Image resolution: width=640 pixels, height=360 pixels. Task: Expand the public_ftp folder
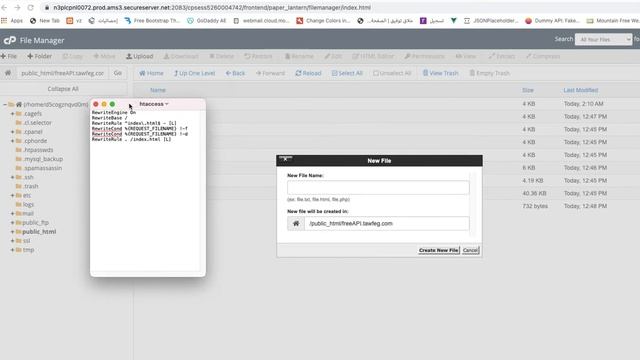click(12, 222)
